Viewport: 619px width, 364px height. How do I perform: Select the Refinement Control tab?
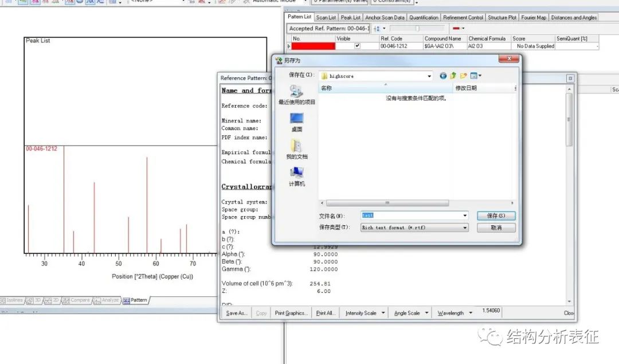coord(463,17)
